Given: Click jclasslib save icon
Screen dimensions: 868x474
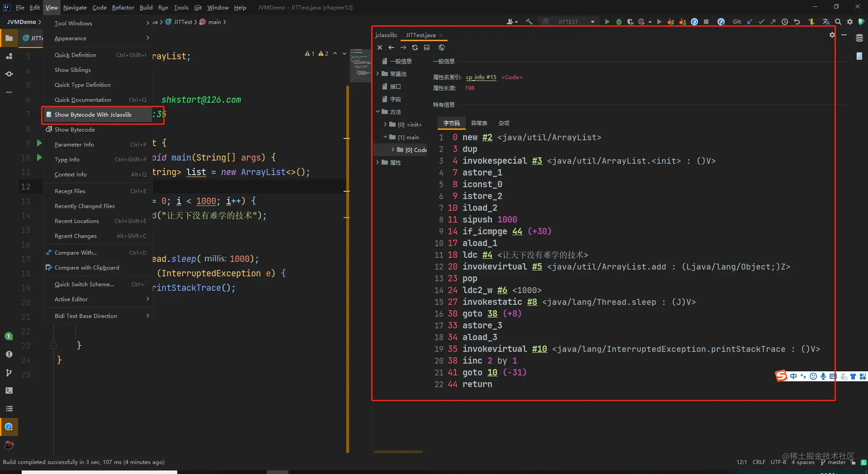Looking at the screenshot, I should click(x=427, y=47).
